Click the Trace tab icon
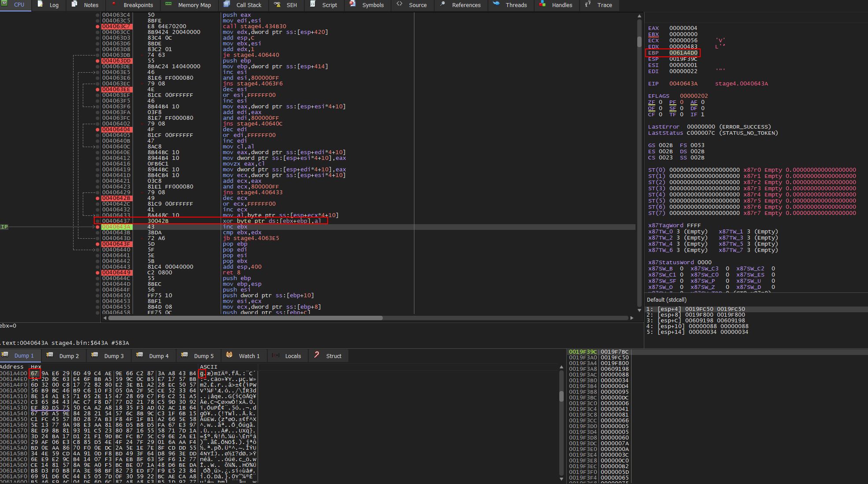The image size is (868, 484). tap(588, 4)
